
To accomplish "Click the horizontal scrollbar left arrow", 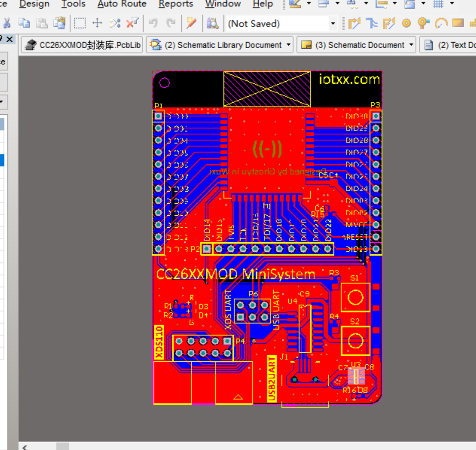I will click(x=25, y=447).
